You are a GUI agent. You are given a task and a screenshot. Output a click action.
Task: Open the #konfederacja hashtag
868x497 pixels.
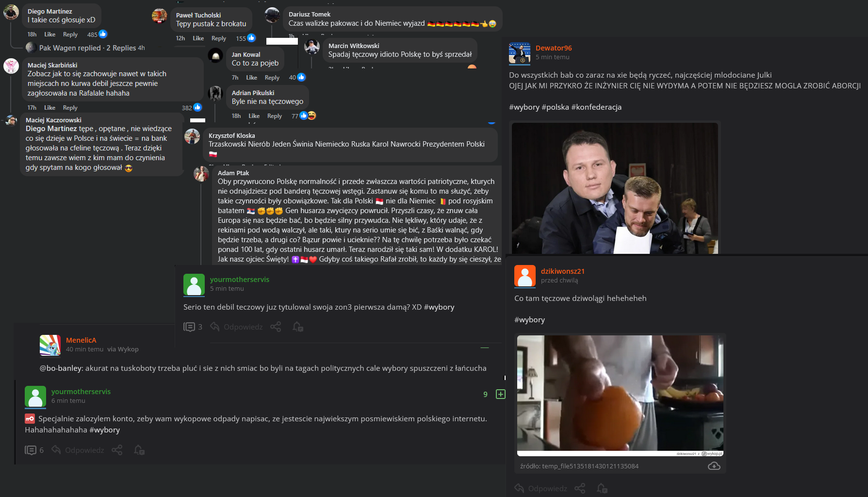click(x=596, y=107)
